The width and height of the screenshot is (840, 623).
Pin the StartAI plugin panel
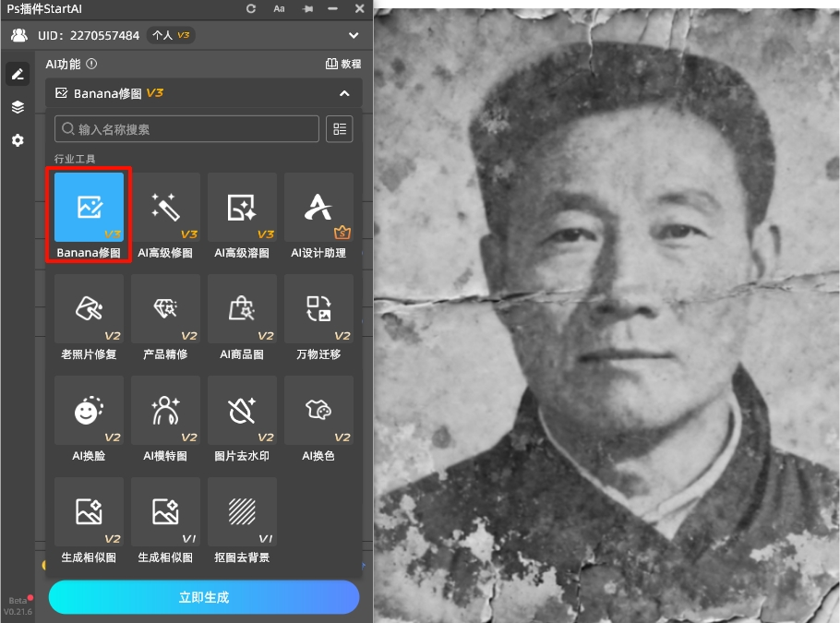tap(308, 8)
